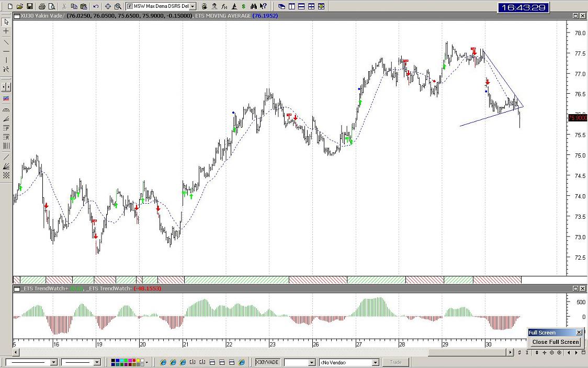Select the arrow pointer tool
This screenshot has width=588, height=368.
[x=6, y=22]
